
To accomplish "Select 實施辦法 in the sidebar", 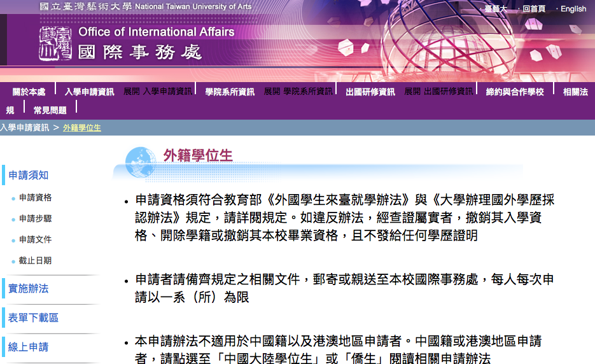I will (29, 288).
